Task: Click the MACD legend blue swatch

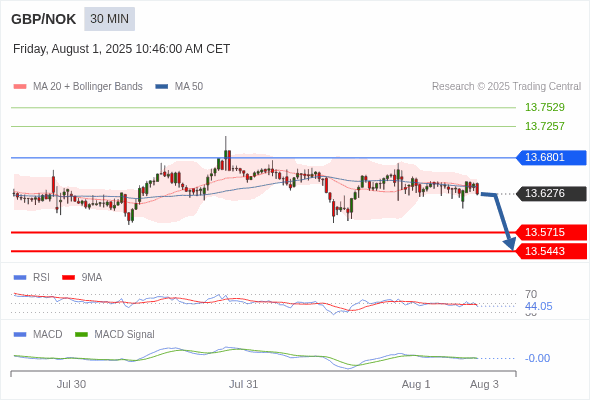Action: [x=20, y=335]
